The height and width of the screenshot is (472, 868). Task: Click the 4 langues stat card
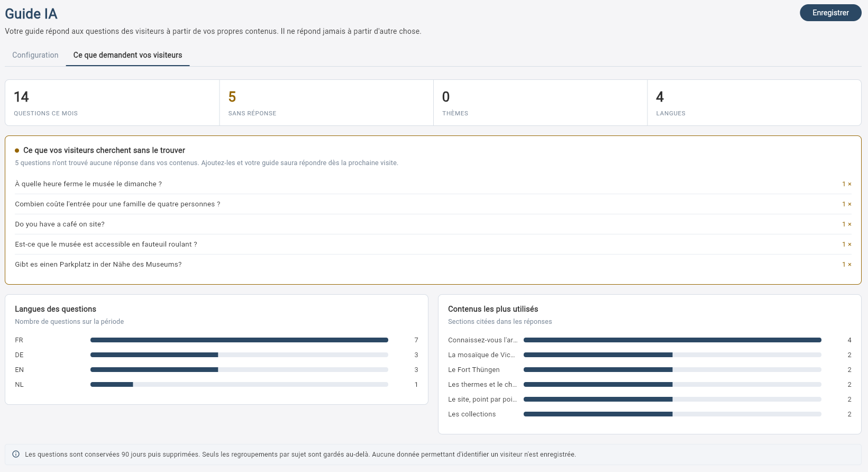pyautogui.click(x=754, y=103)
